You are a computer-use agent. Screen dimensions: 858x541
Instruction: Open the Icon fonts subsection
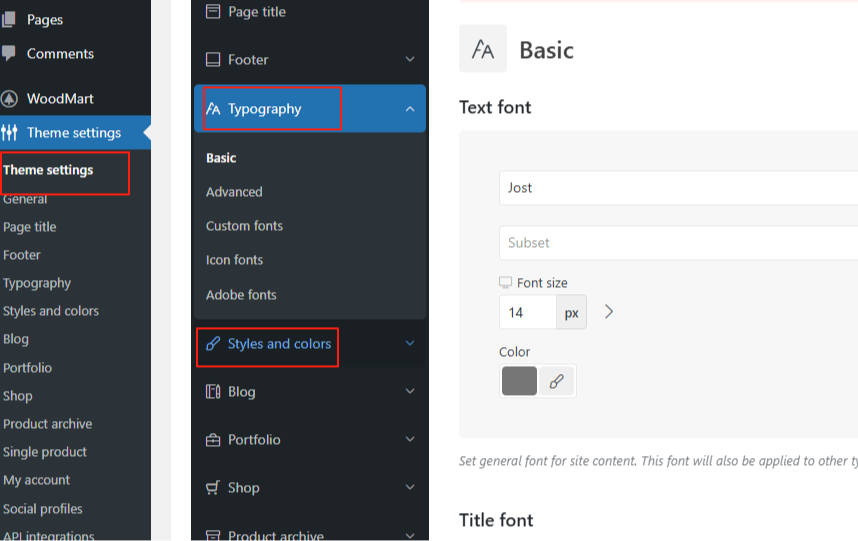tap(234, 260)
